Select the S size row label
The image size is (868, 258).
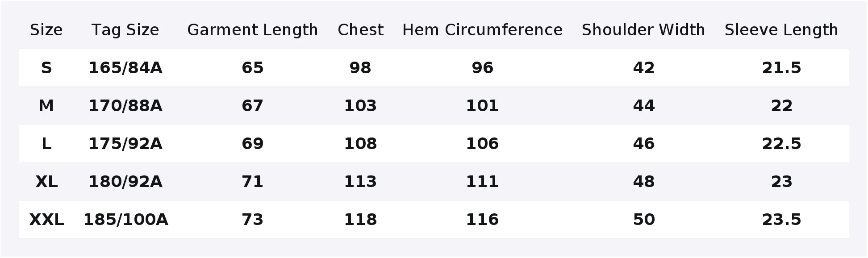46,68
